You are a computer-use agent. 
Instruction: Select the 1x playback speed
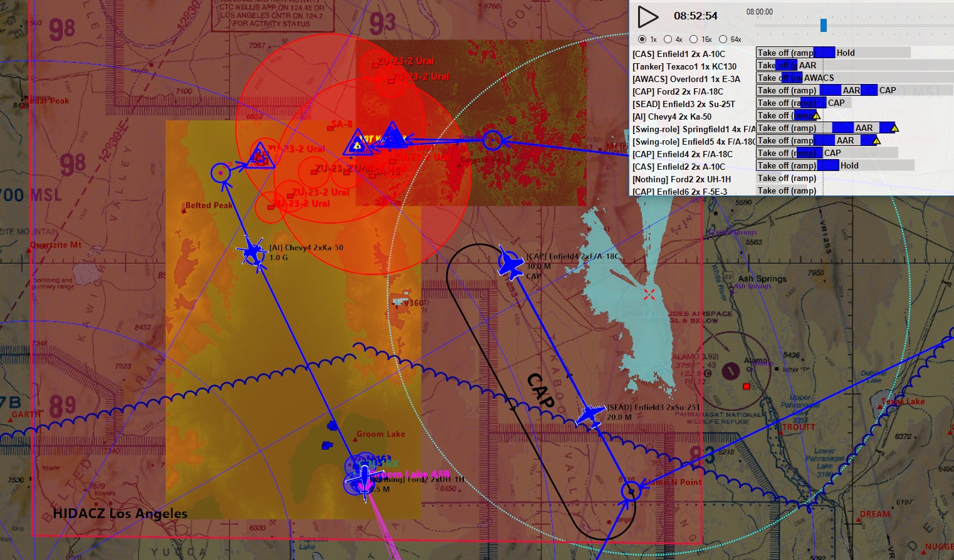pyautogui.click(x=642, y=39)
